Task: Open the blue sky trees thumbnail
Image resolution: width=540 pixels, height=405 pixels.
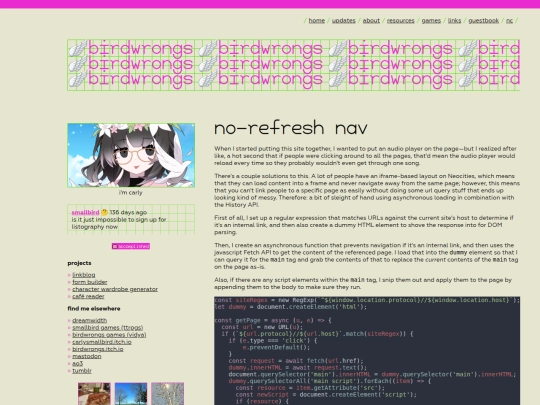Action: 131,394
